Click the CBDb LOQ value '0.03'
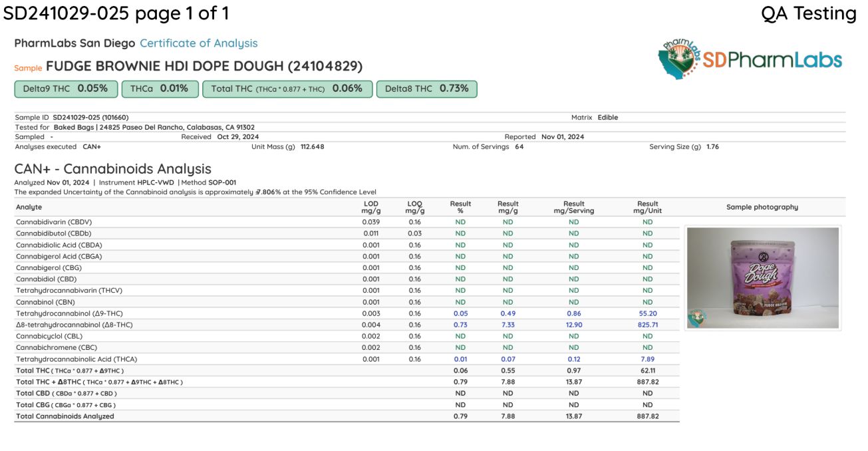The width and height of the screenshot is (868, 451). coord(415,233)
